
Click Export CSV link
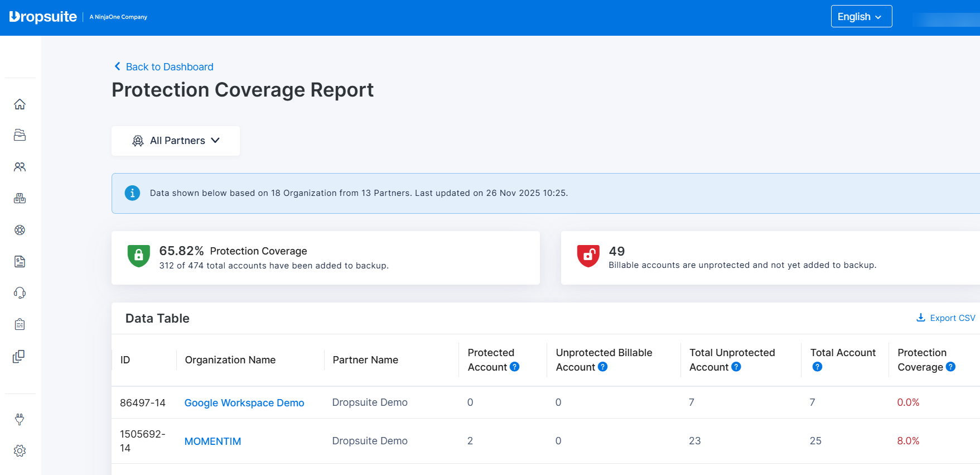(946, 318)
